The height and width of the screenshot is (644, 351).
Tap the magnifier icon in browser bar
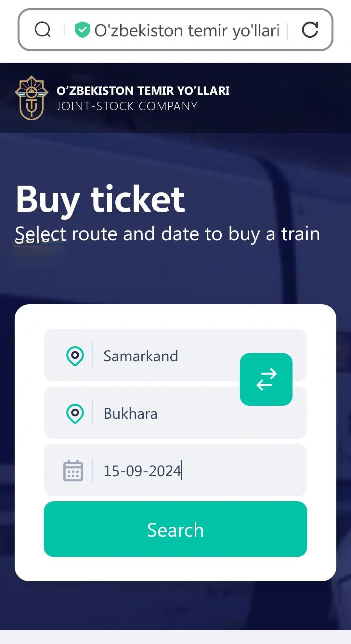[43, 30]
